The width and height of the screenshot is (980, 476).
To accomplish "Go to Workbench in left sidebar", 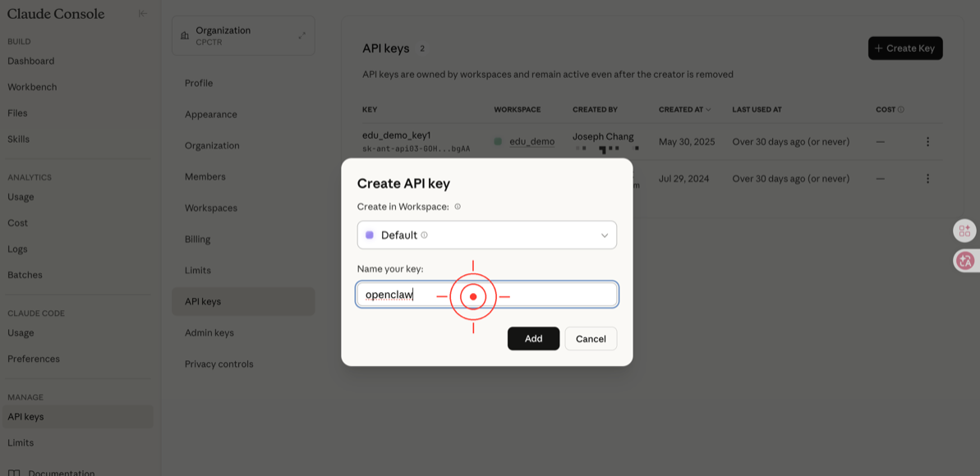I will click(32, 87).
